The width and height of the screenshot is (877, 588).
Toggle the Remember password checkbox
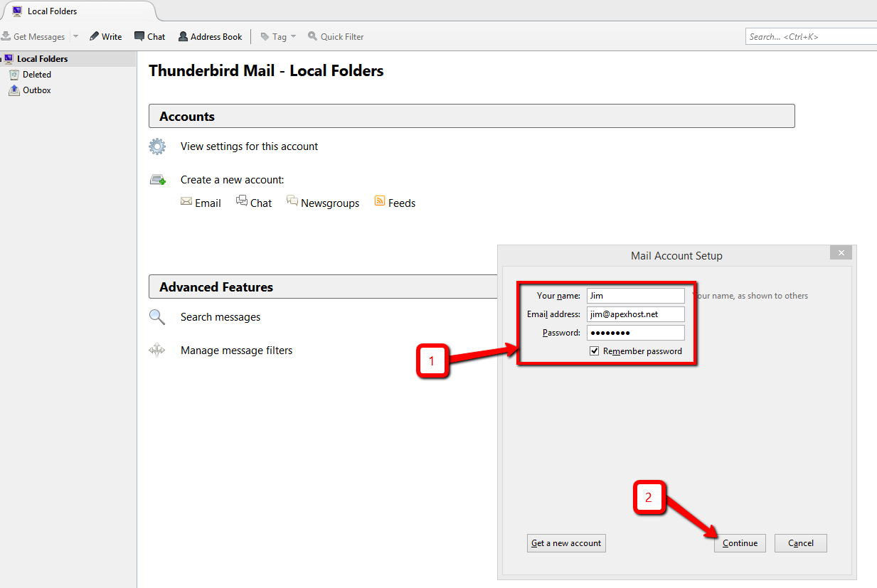pos(595,351)
